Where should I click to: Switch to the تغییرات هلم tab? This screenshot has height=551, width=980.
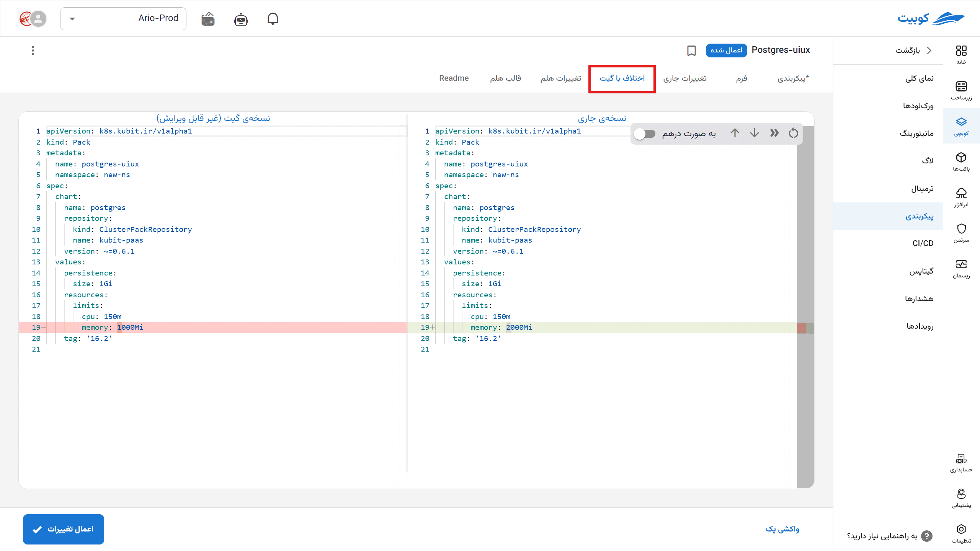pos(561,78)
